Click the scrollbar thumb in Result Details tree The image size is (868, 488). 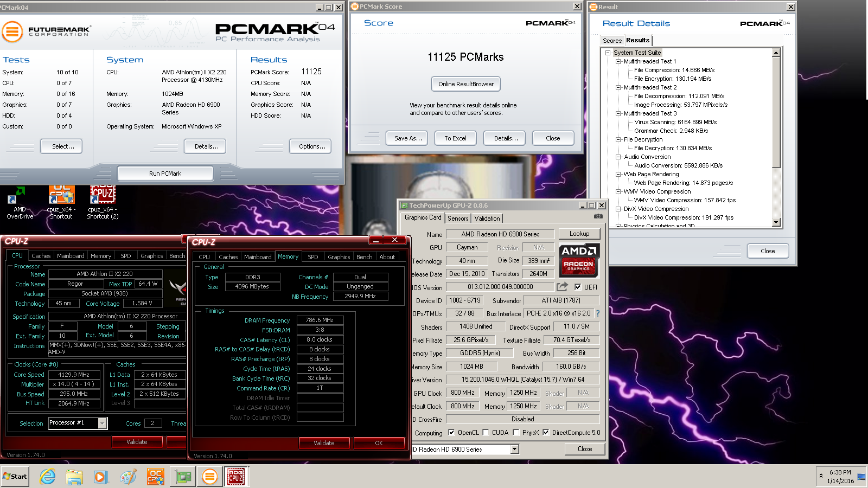[776, 112]
